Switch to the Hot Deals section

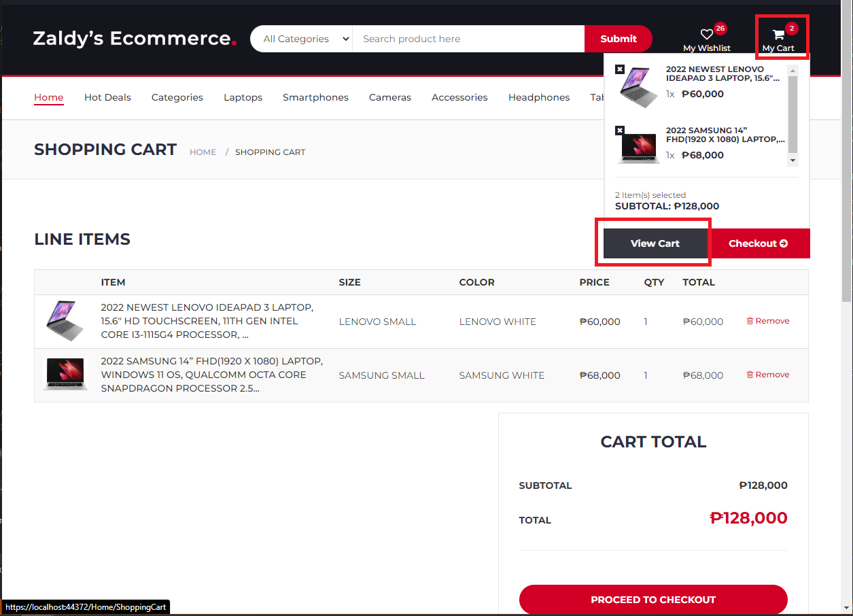click(107, 97)
